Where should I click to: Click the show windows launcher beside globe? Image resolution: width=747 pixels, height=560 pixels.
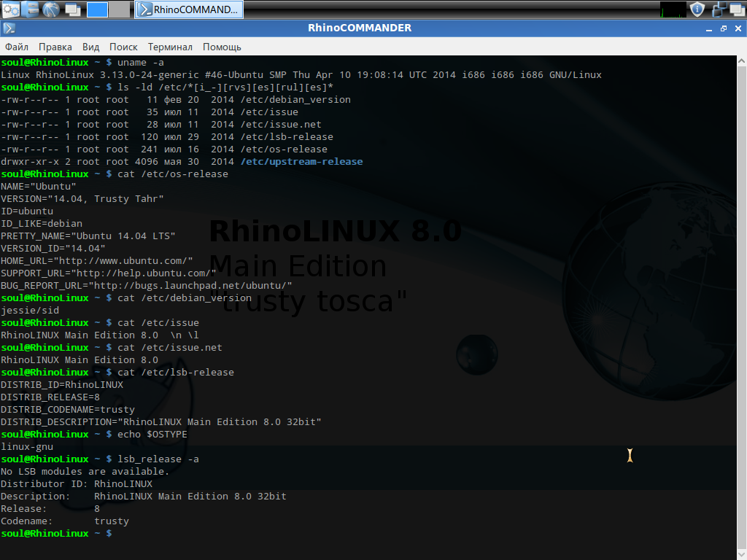click(x=73, y=9)
